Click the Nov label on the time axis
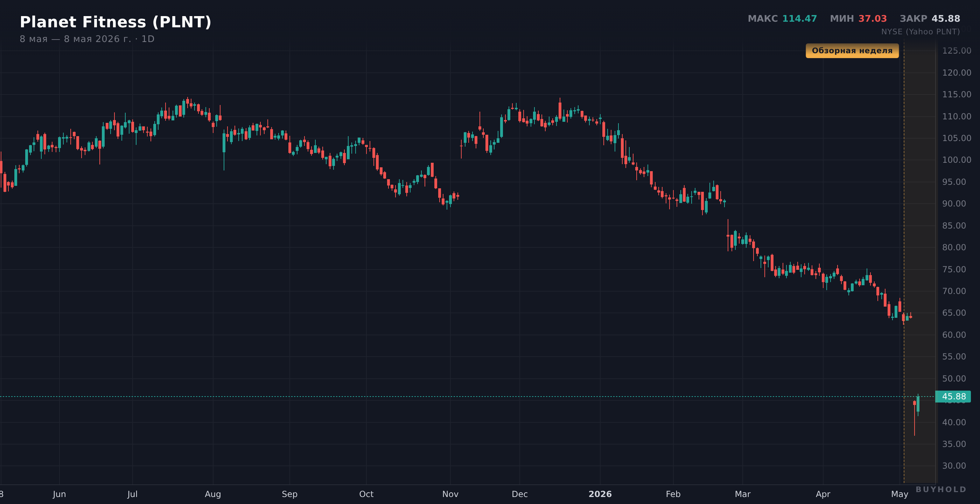Screen dimensions: 980x504 pyautogui.click(x=450, y=494)
